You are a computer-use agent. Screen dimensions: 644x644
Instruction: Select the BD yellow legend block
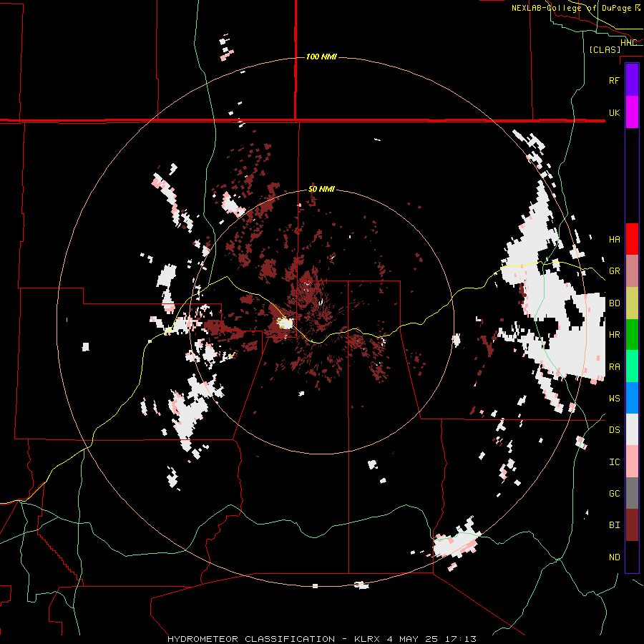pos(632,303)
